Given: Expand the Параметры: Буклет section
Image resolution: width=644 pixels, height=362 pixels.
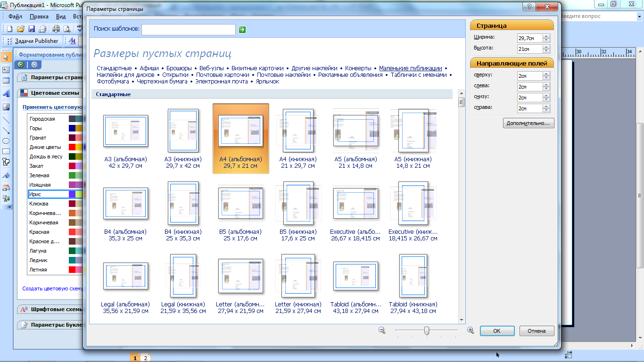Looking at the screenshot, I should 50,325.
